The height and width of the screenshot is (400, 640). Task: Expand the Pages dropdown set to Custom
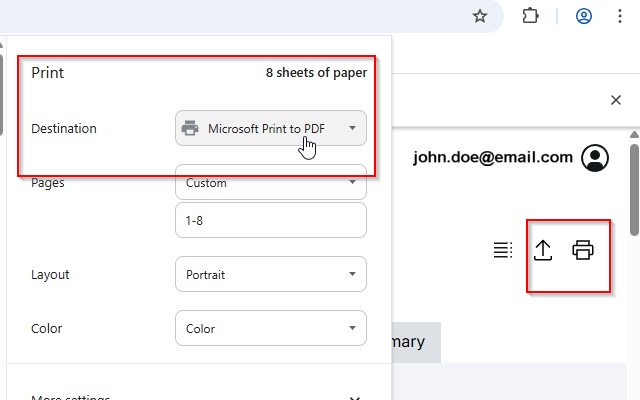(x=270, y=183)
